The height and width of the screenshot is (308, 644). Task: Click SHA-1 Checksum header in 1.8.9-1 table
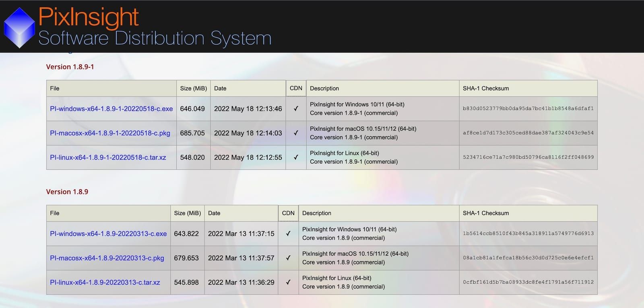(x=486, y=88)
